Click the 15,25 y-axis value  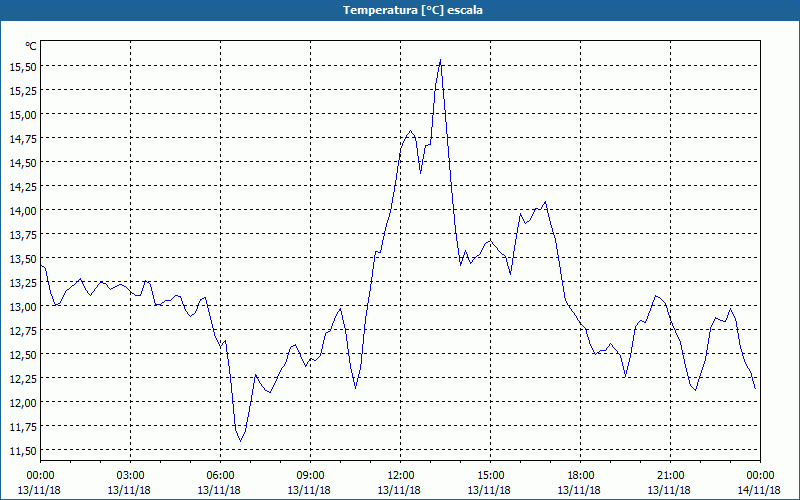point(23,90)
